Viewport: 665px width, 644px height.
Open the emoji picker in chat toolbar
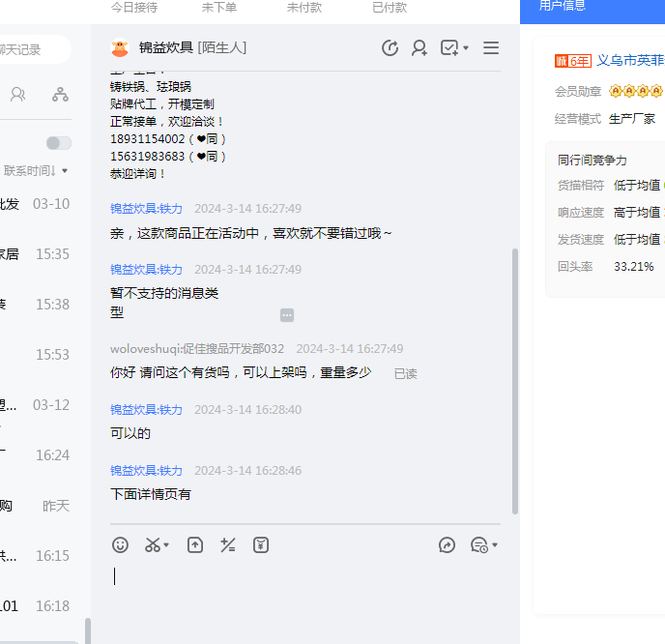point(120,545)
